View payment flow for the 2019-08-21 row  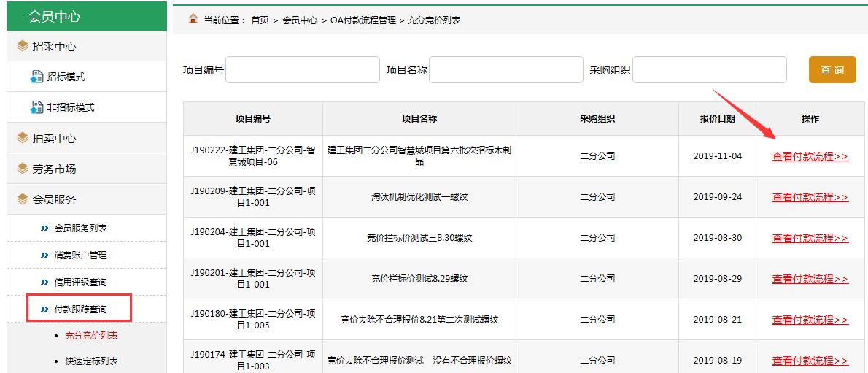[x=810, y=320]
